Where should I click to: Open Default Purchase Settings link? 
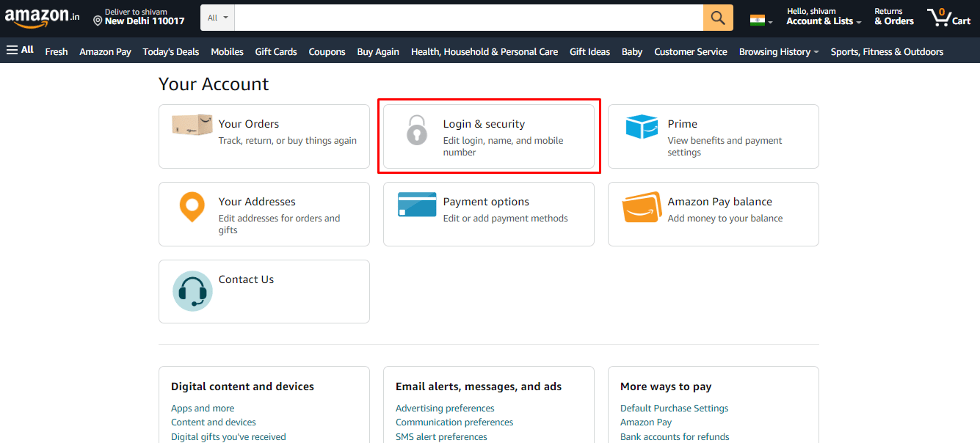675,409
